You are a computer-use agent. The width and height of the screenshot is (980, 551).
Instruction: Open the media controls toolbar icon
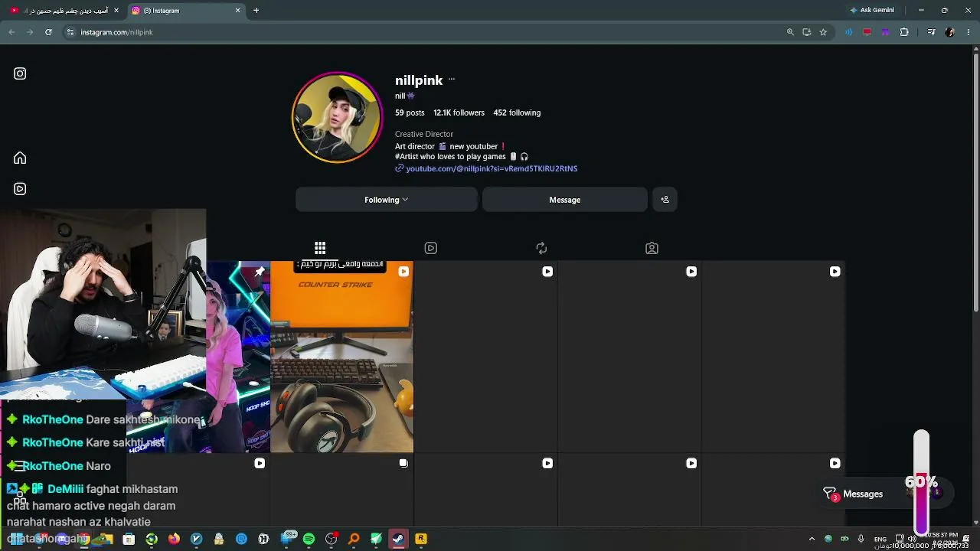(931, 32)
